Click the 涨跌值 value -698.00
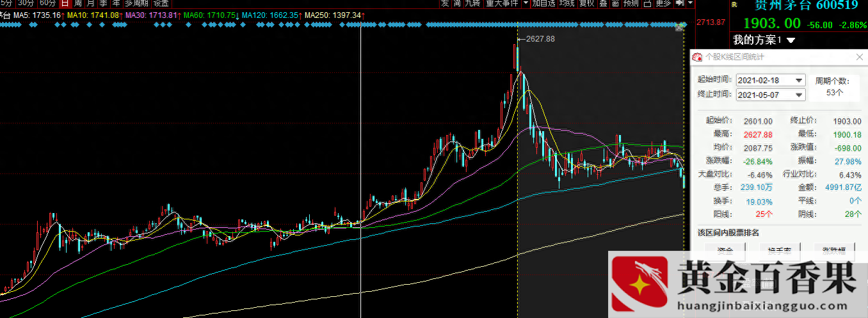The image size is (868, 318). 847,148
